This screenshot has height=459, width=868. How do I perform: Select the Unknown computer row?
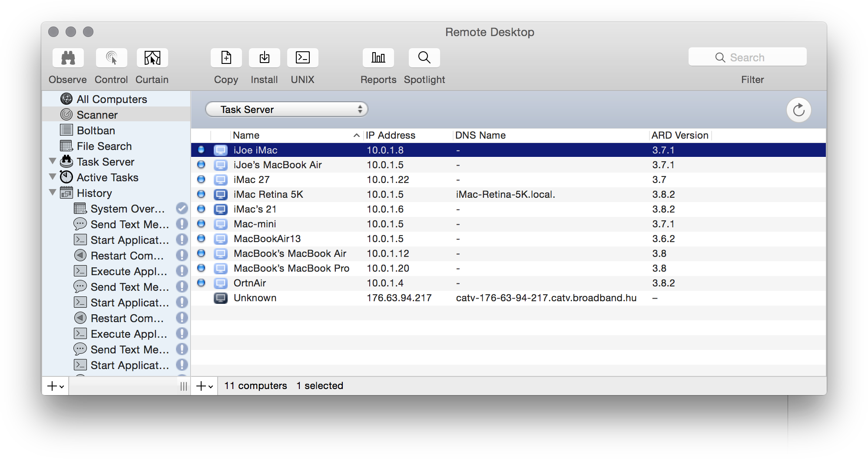[x=508, y=298]
